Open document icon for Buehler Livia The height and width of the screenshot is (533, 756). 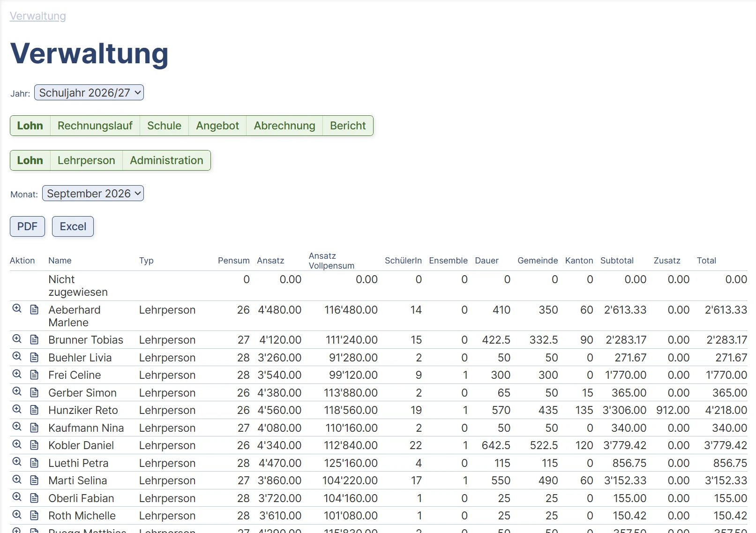34,357
